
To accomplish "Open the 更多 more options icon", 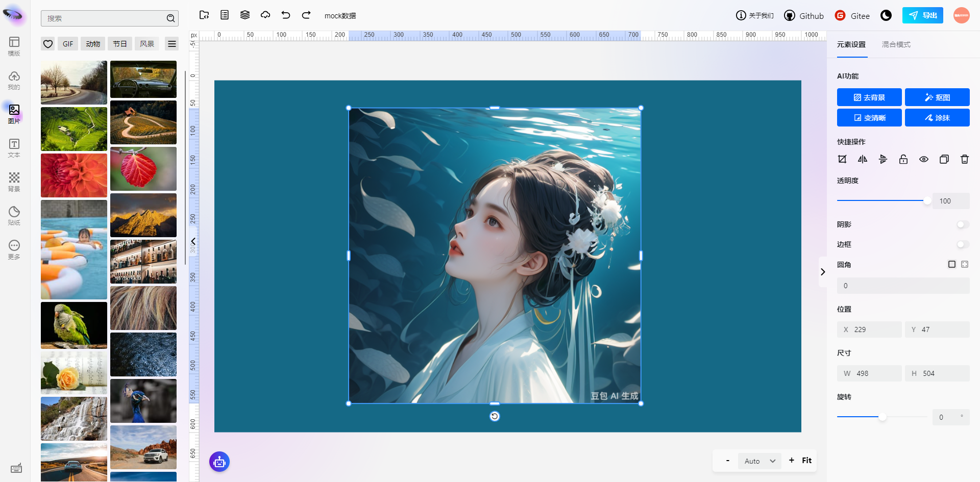I will [14, 250].
